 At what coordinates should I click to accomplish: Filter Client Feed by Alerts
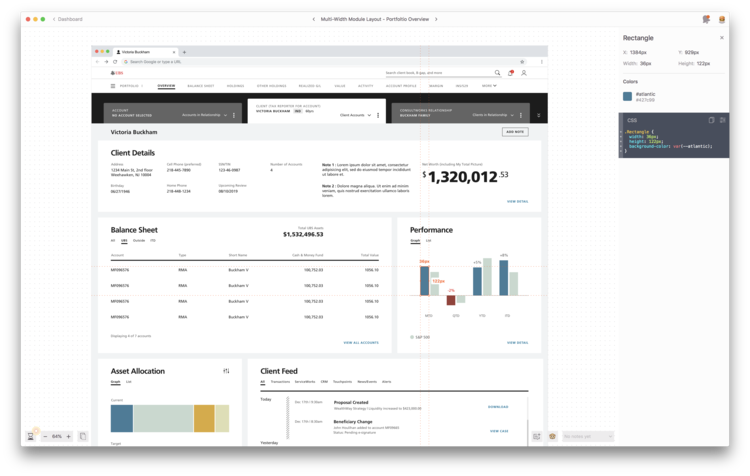coord(386,382)
